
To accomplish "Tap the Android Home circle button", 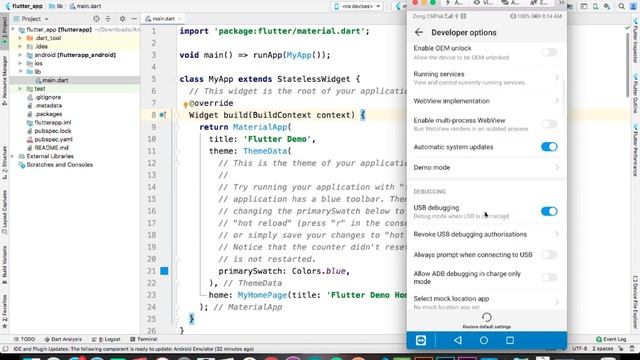I will point(484,340).
